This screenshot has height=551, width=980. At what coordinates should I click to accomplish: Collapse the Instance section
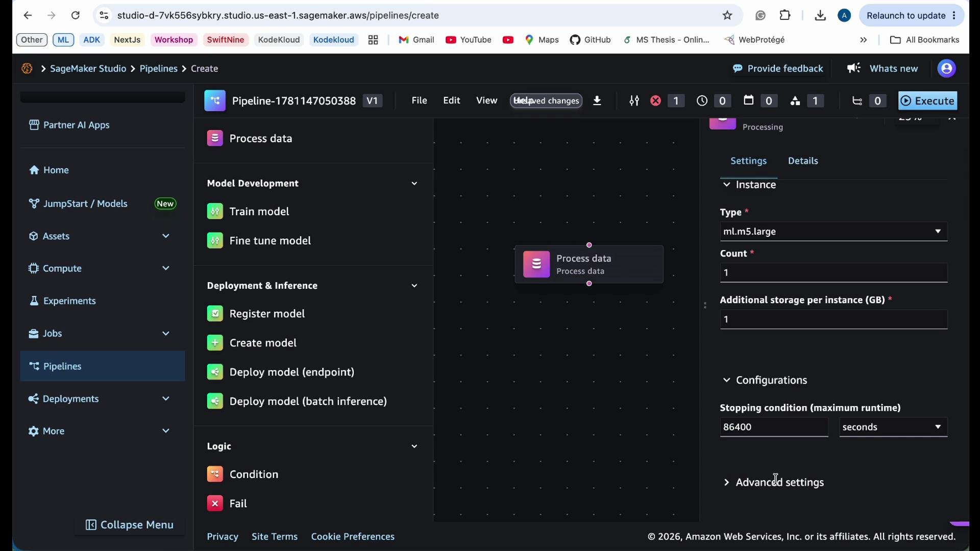point(726,185)
